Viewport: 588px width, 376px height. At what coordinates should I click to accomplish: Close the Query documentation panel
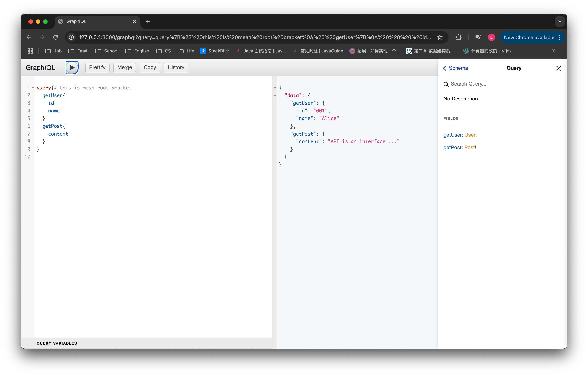point(558,68)
